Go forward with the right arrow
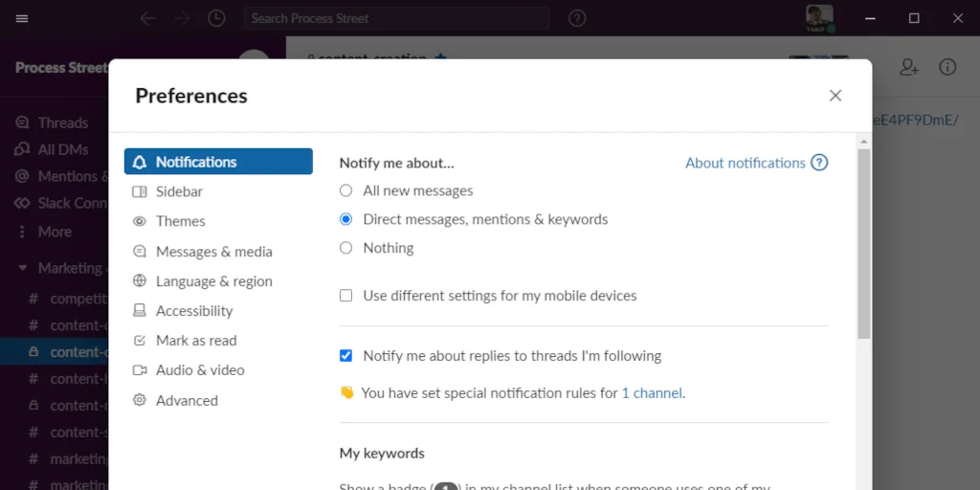This screenshot has width=980, height=490. pyautogui.click(x=183, y=18)
